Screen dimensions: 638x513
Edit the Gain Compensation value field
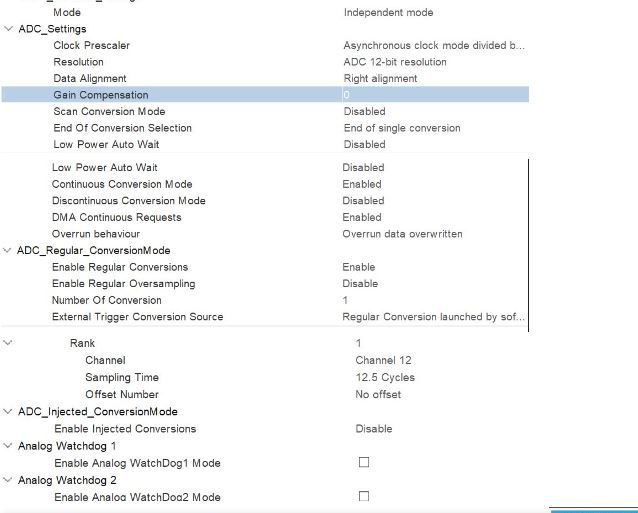(x=435, y=95)
